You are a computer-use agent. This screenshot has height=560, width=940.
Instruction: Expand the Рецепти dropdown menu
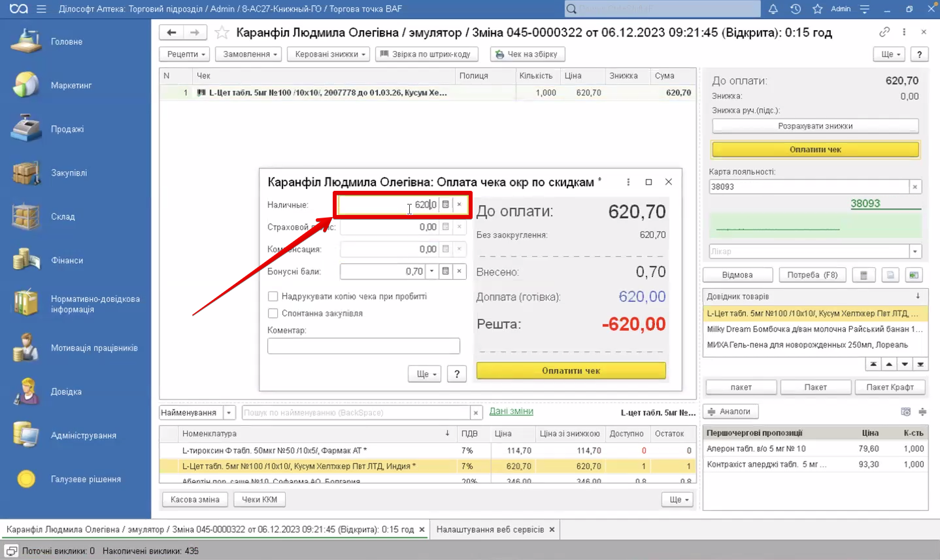coord(186,54)
